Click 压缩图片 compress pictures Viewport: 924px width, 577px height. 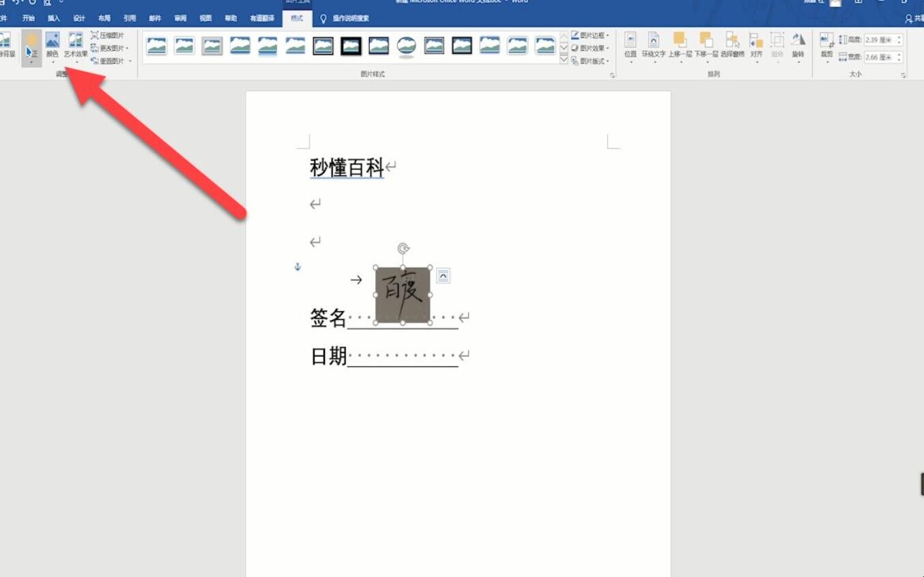tap(108, 35)
